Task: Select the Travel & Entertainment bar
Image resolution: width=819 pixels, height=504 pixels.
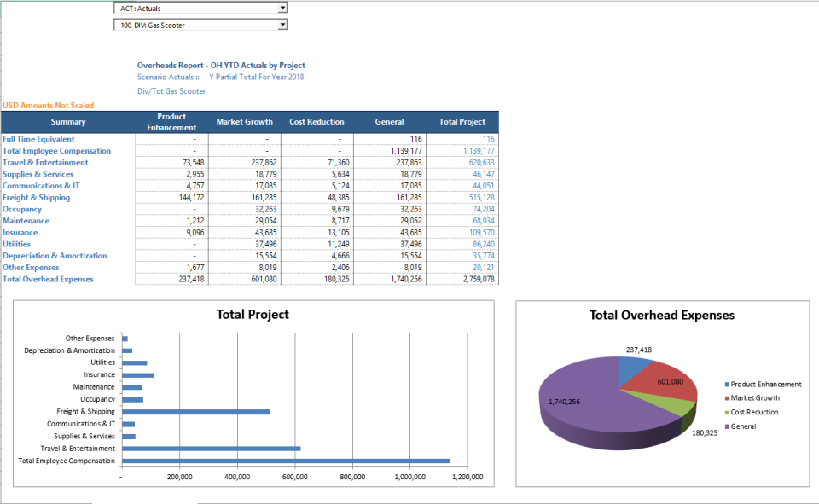Action: coord(212,449)
